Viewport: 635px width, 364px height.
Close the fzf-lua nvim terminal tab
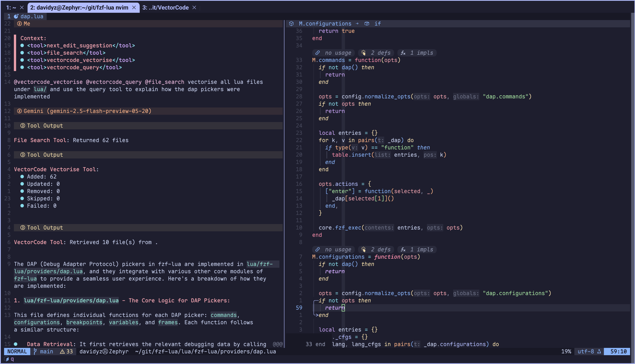pyautogui.click(x=134, y=8)
